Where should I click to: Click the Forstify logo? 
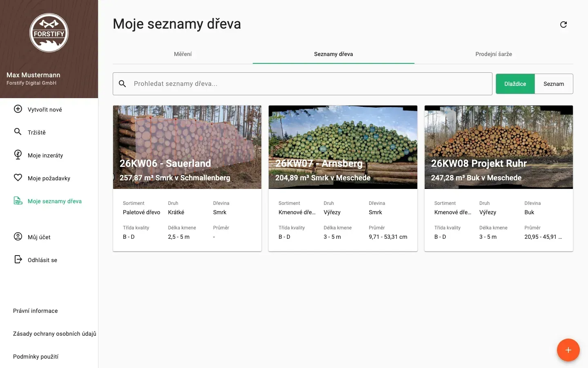pyautogui.click(x=49, y=33)
